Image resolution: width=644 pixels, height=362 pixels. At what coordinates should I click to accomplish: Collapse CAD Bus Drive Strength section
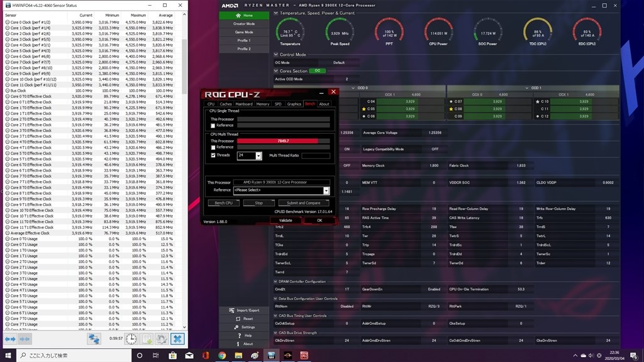click(275, 333)
